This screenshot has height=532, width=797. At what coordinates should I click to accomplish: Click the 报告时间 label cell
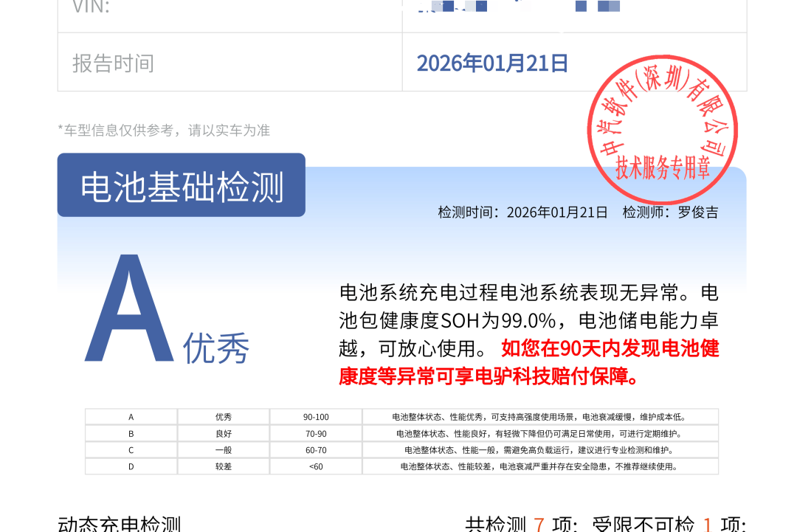pos(230,63)
